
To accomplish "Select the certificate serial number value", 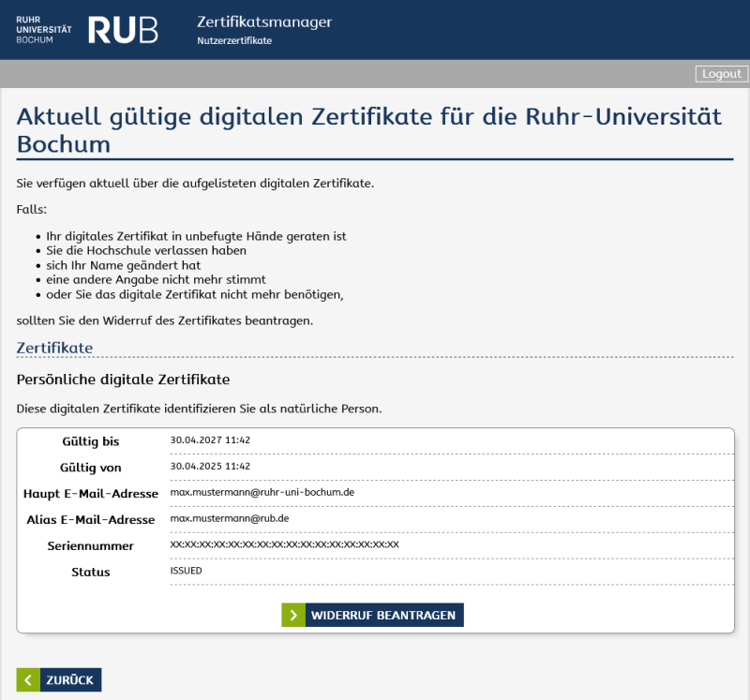I will point(284,544).
